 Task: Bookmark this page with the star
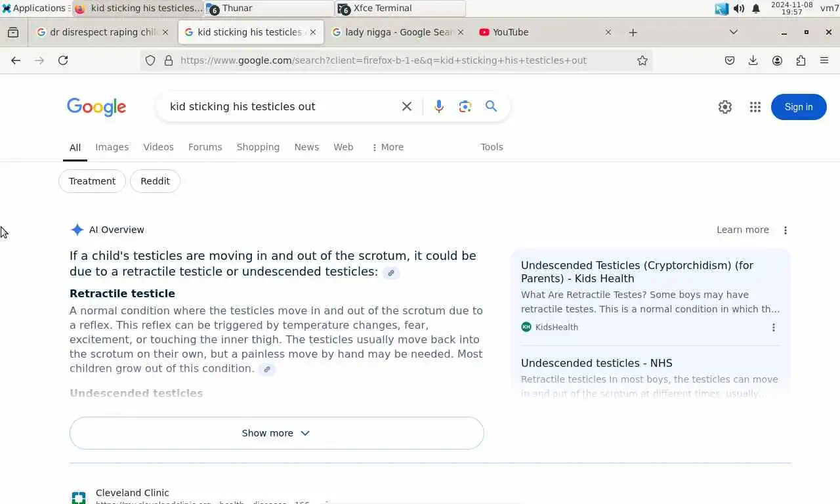point(642,60)
